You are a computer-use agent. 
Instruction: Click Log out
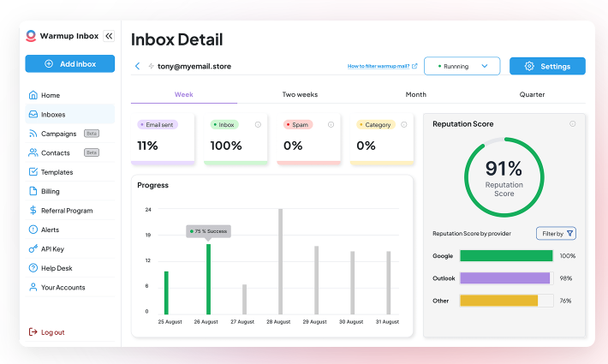click(x=53, y=332)
